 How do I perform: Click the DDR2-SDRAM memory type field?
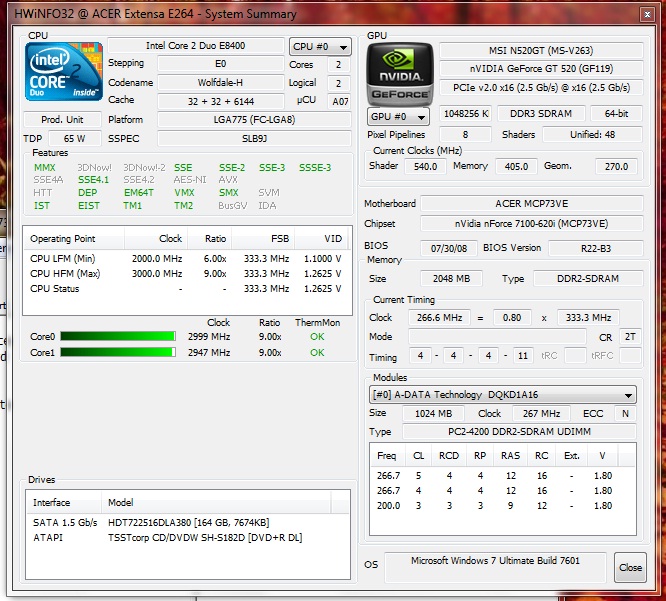coord(588,279)
